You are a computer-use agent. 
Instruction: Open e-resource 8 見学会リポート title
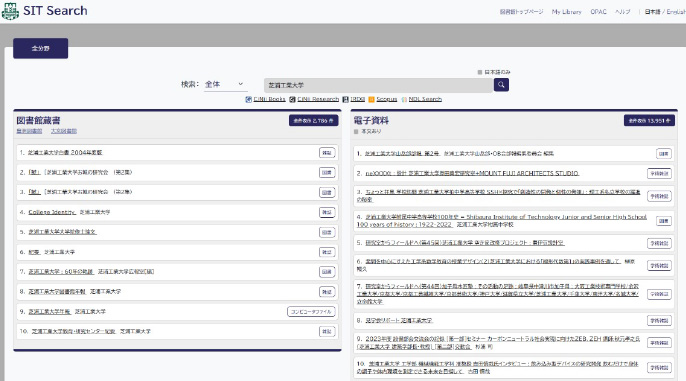coord(399,321)
